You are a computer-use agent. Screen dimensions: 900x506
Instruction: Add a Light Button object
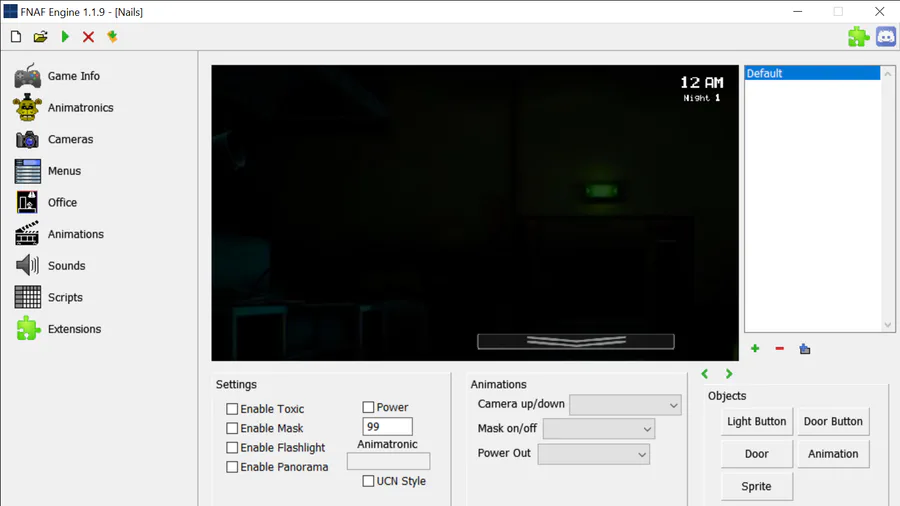(x=757, y=422)
